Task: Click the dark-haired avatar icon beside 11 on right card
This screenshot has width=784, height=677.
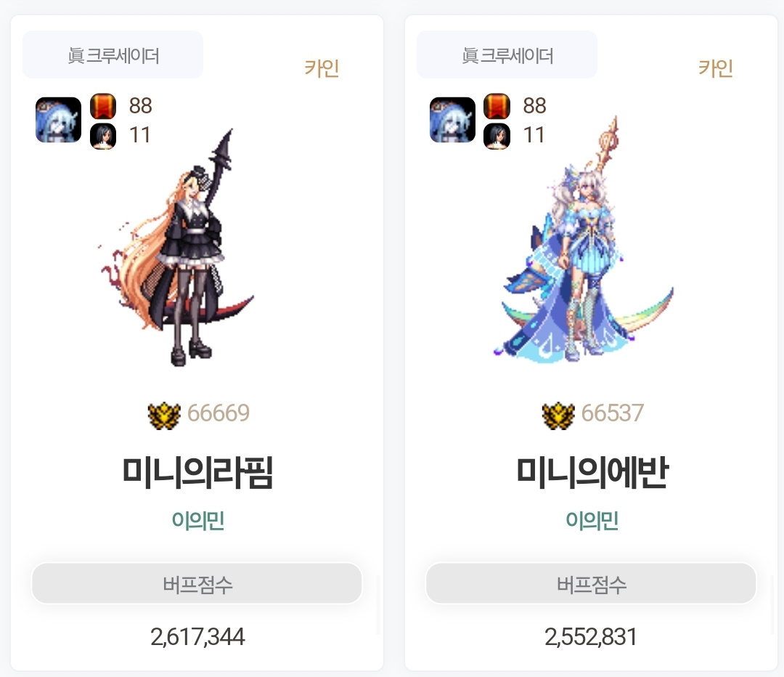Action: (497, 136)
